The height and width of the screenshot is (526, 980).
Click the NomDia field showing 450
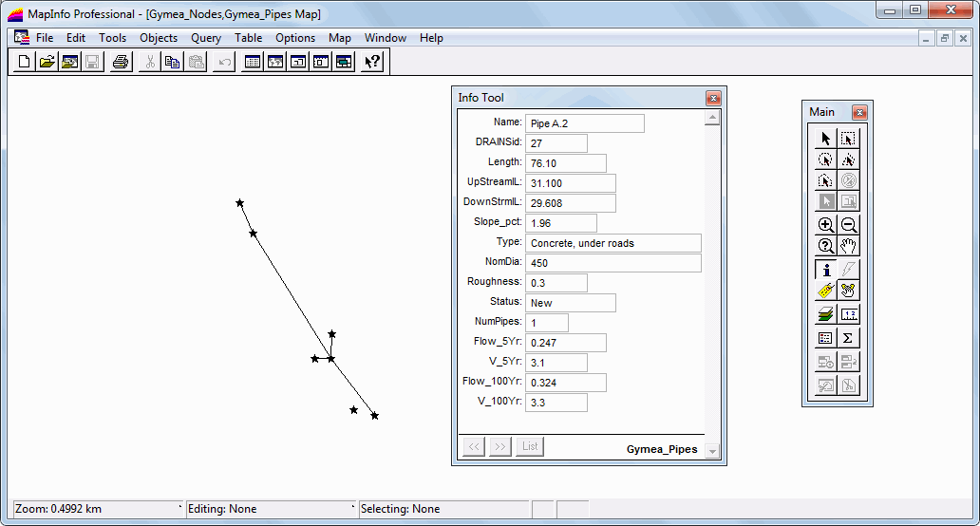pyautogui.click(x=613, y=264)
